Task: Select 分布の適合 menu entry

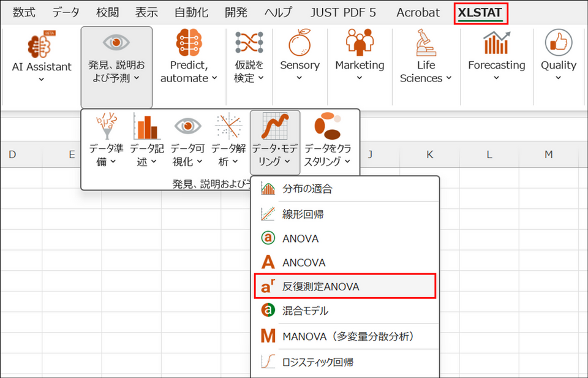Action: [307, 189]
